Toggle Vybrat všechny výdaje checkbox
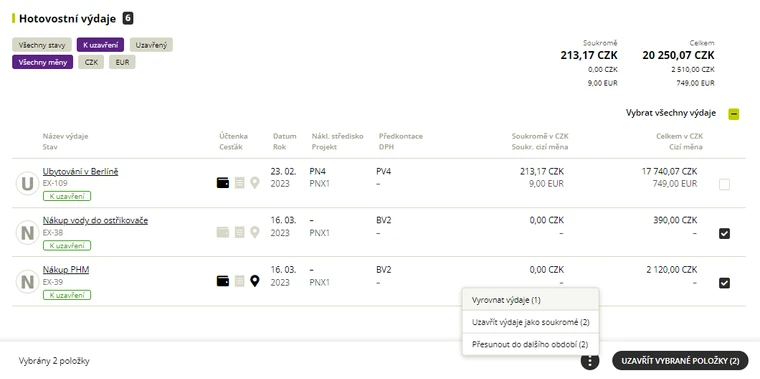 734,114
